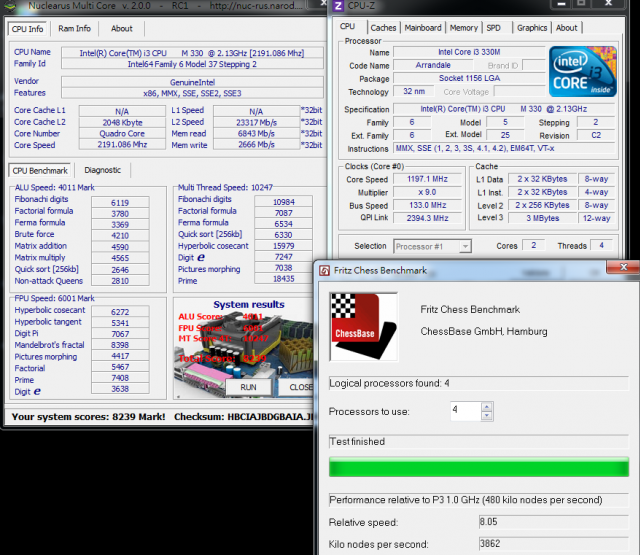The image size is (640, 555).
Task: Click the Core Speed value 2191.086 Mhz
Action: tap(122, 144)
